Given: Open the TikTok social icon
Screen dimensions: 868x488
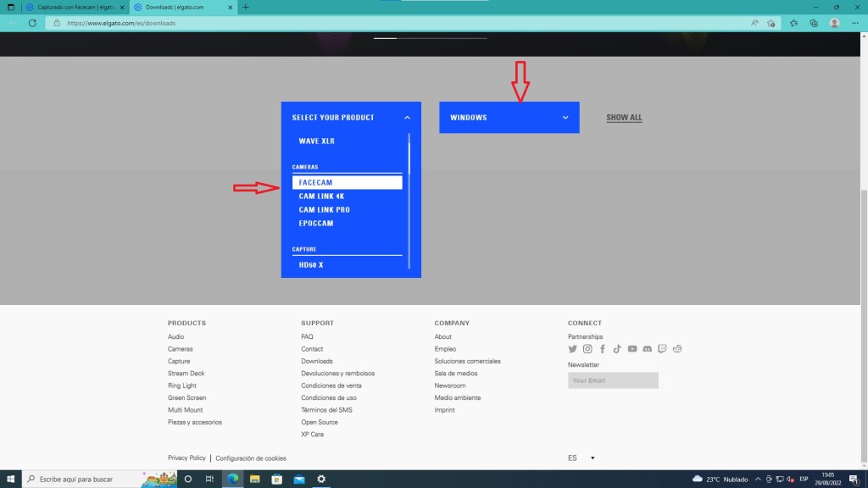Looking at the screenshot, I should (x=617, y=349).
